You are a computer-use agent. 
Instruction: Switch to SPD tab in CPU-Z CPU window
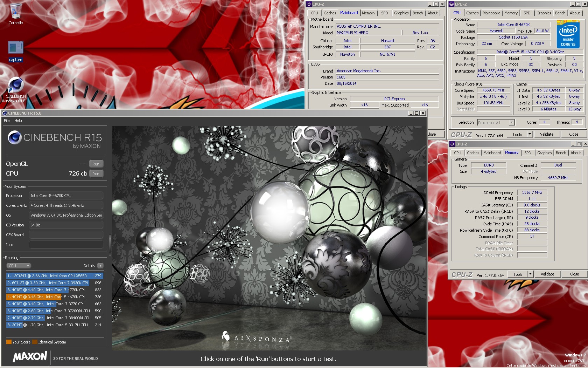[527, 13]
